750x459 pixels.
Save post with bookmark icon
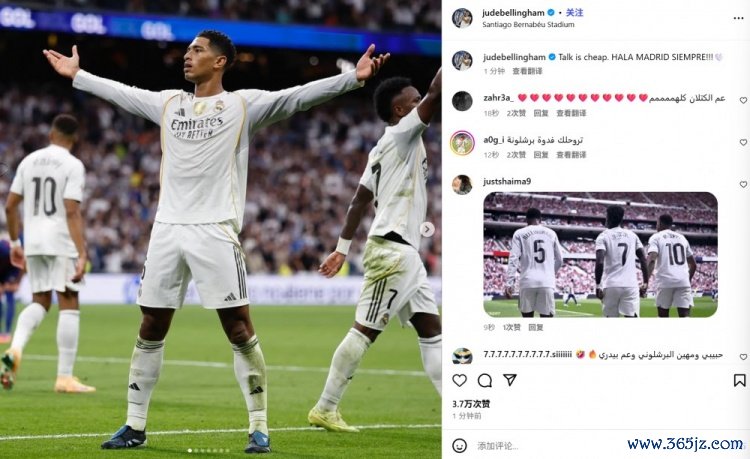pos(739,381)
